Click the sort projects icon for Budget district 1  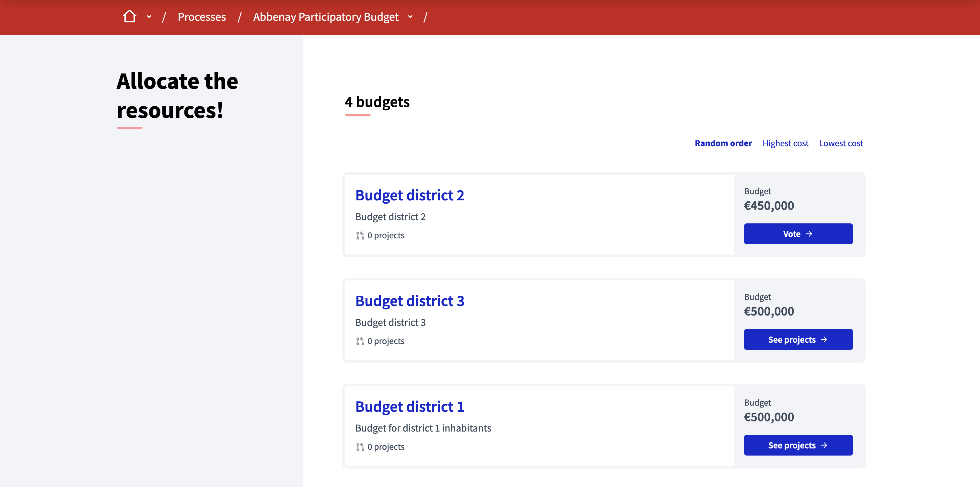pyautogui.click(x=359, y=446)
